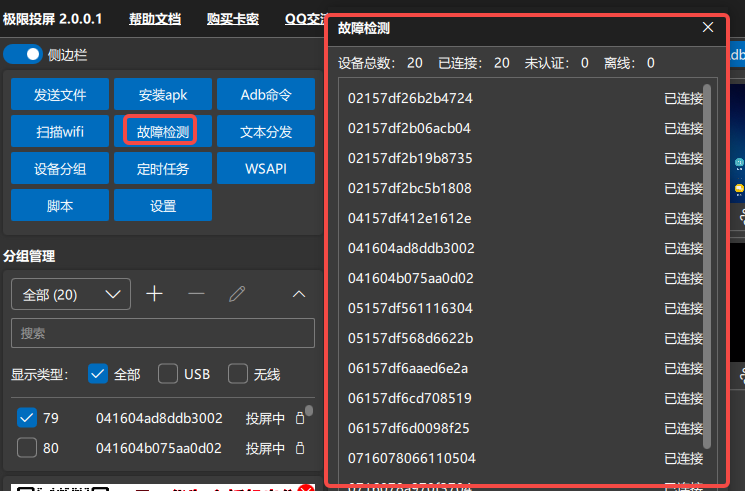Select device 041604b075aa0d02 in the group list

coord(159,448)
